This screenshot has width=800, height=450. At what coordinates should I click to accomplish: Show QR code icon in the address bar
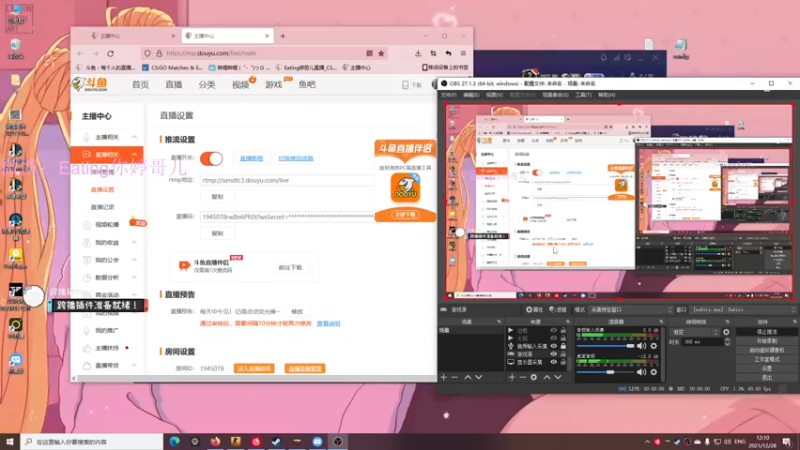click(369, 53)
